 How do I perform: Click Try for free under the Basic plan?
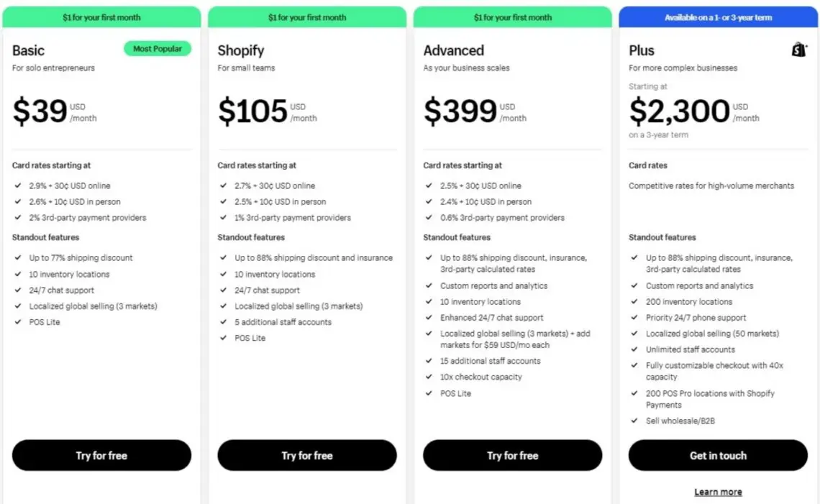[101, 455]
